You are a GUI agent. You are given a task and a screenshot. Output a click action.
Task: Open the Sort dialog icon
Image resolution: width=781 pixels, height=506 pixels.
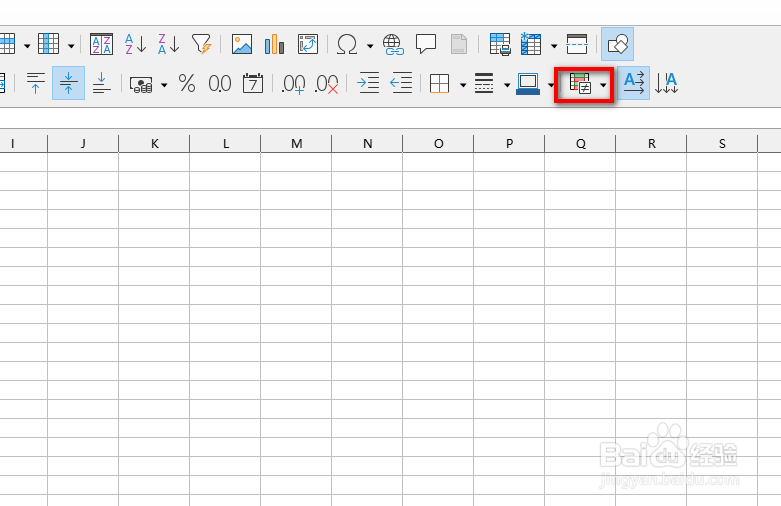pos(102,44)
